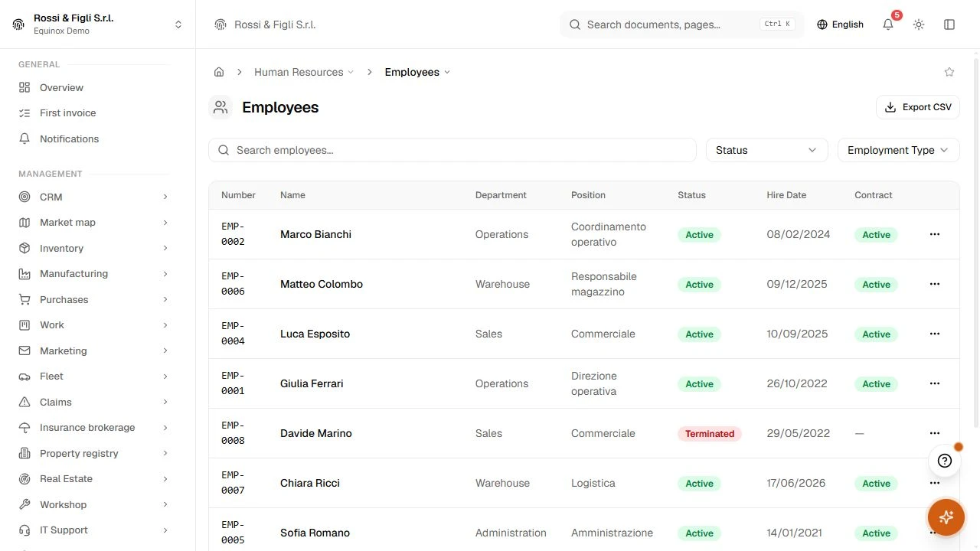Open row actions for Davide Marino
The height and width of the screenshot is (551, 980).
pos(934,433)
